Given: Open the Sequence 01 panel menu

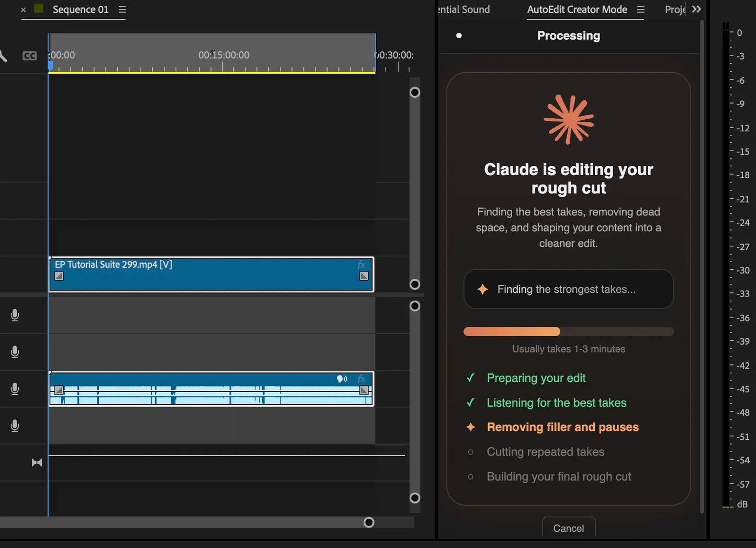Looking at the screenshot, I should (x=122, y=9).
